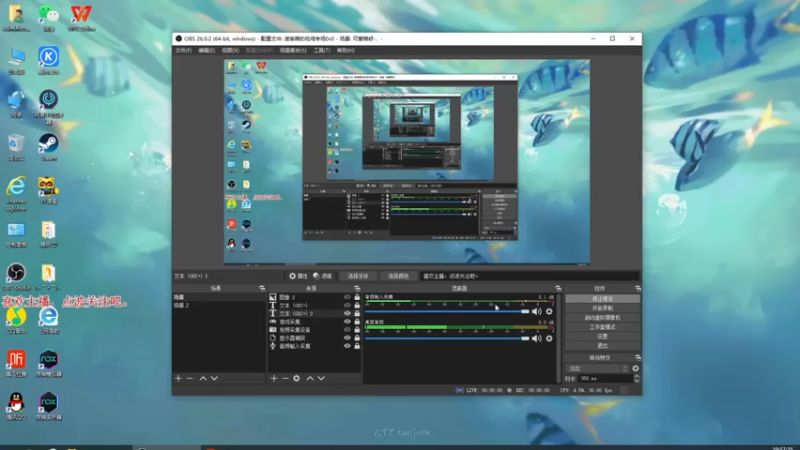Open the 文件(F) menu
Screen dimensions: 800x450
(x=183, y=51)
